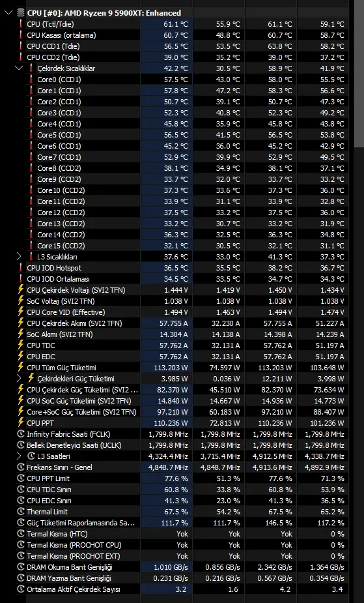This screenshot has width=364, height=603.
Task: Expand the L3 Sıcaklıkları node
Action: [x=19, y=256]
